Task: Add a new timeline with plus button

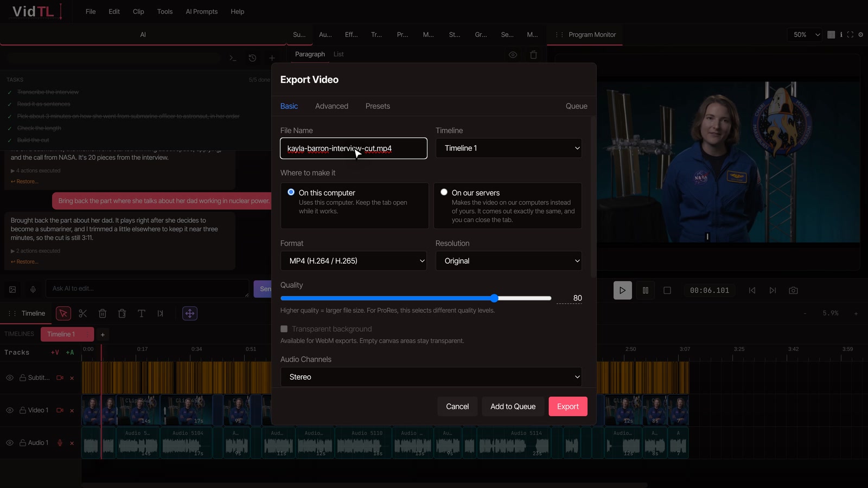Action: tap(103, 335)
